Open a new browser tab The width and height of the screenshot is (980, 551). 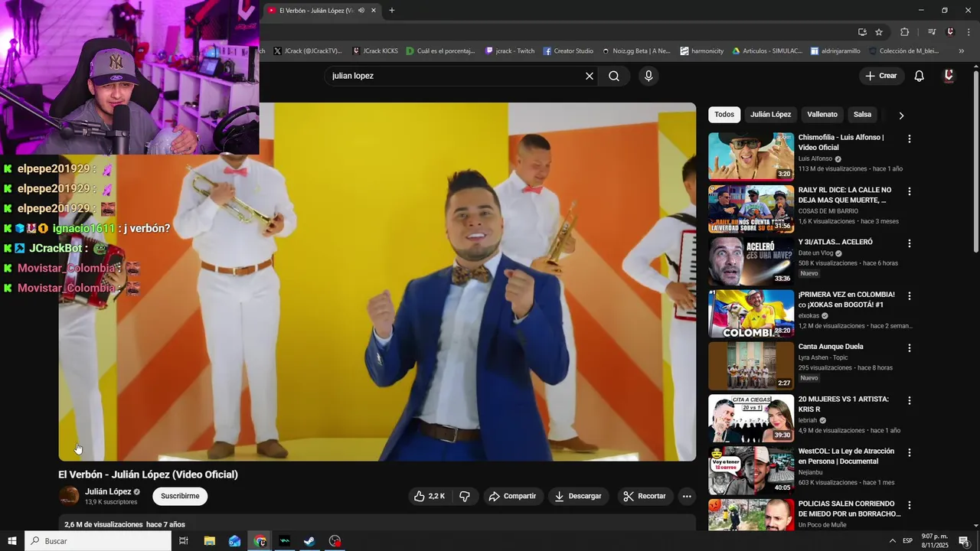pyautogui.click(x=392, y=11)
